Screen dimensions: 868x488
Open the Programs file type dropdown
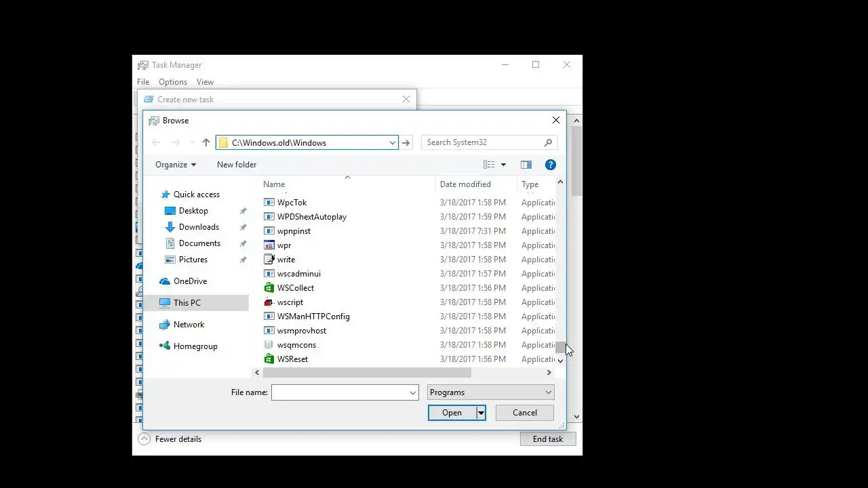[x=491, y=392]
